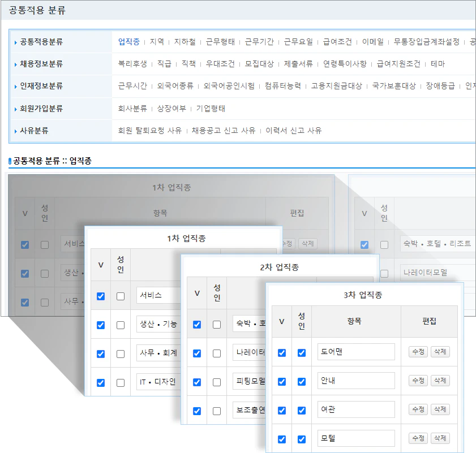
Task: Expand the 채용정보분류 row arrow
Action: point(14,64)
